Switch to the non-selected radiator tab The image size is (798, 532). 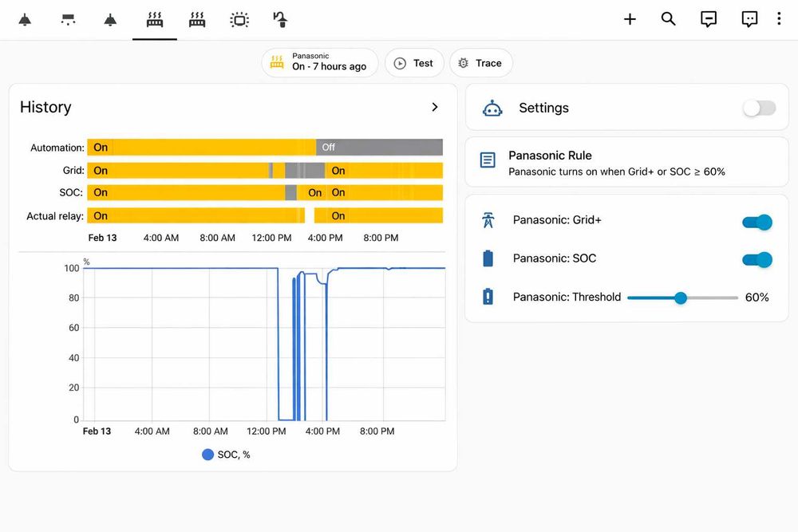coord(197,20)
